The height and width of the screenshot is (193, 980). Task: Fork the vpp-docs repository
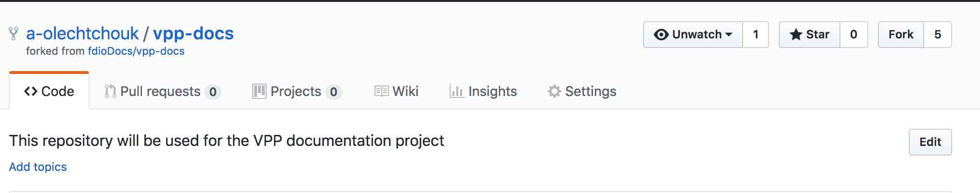901,35
